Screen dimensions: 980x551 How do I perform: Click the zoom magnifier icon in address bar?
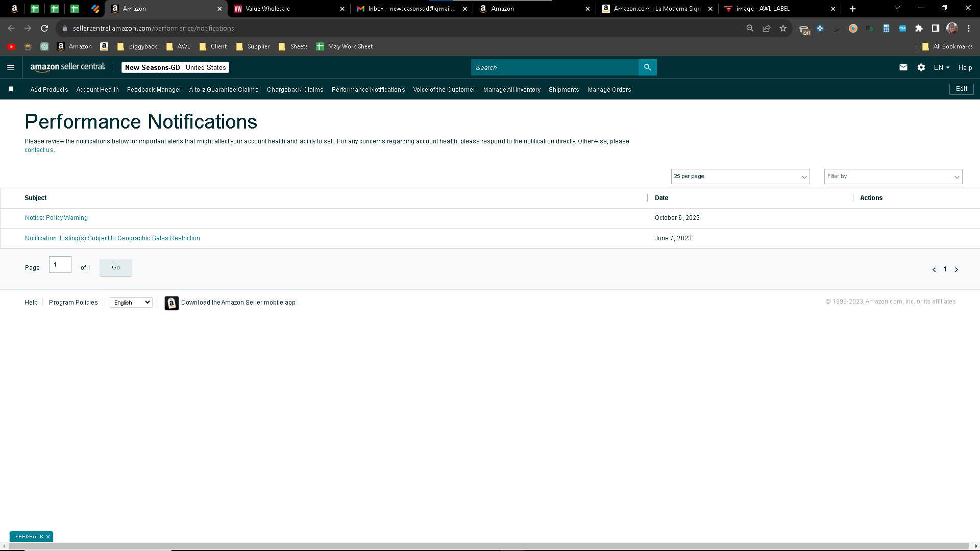pos(750,29)
